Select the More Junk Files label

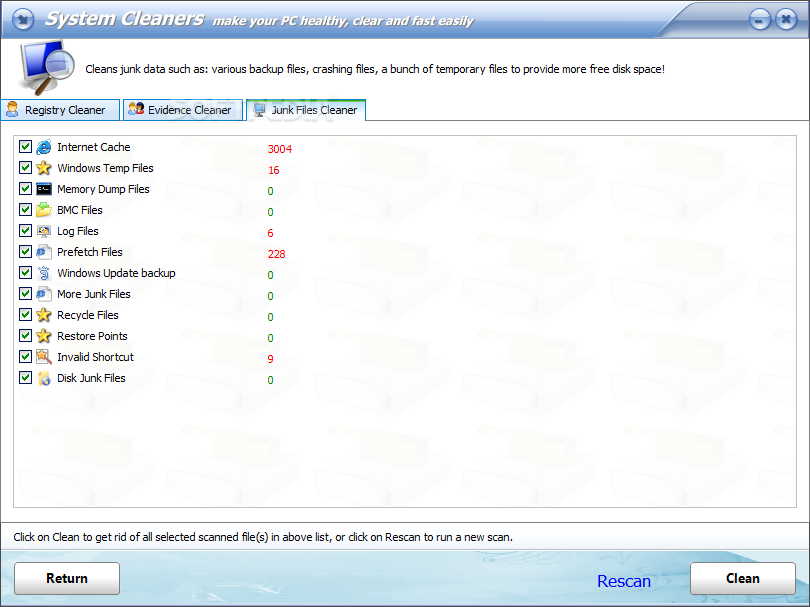click(x=94, y=294)
